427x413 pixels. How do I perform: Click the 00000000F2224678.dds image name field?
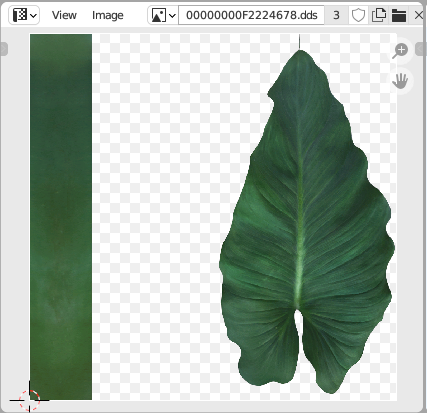coord(251,15)
